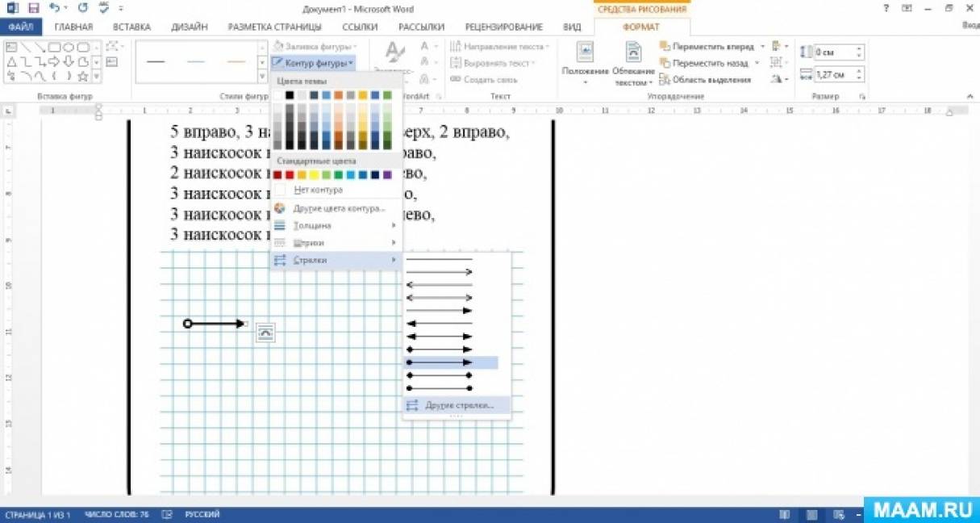Screen dimensions: 980x523
Task: Expand the Толщина submenu
Action: pyautogui.click(x=312, y=226)
